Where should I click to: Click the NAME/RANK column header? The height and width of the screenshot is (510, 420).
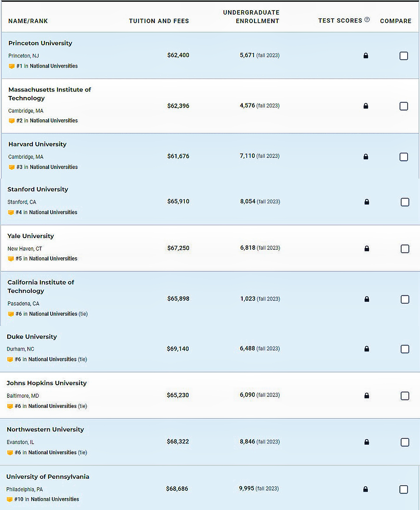click(28, 21)
